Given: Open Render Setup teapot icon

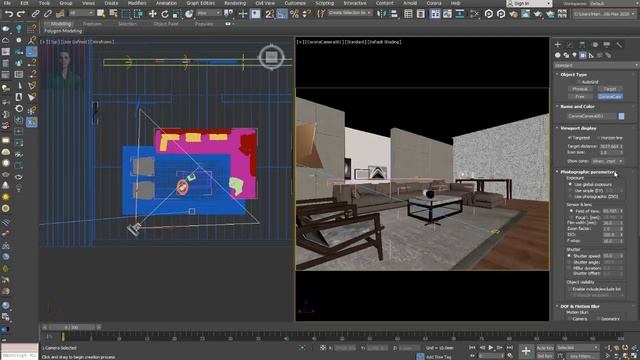Looking at the screenshot, I should pos(513,14).
